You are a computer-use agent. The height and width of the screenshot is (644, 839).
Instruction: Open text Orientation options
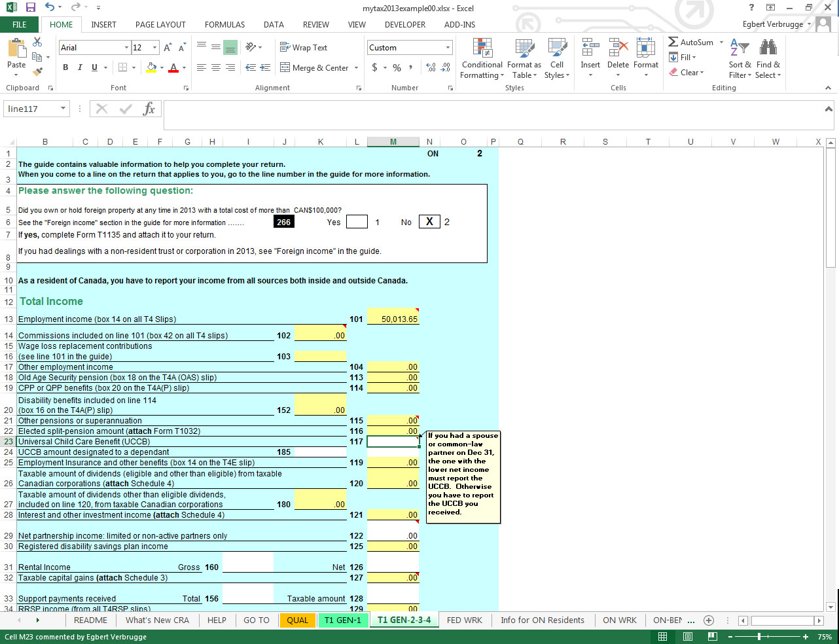253,47
